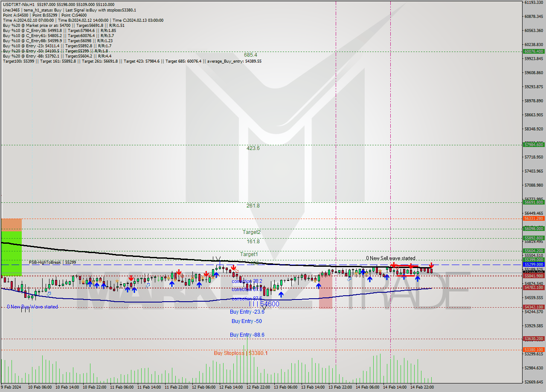Click the 'correction 61.8' label

pyautogui.click(x=247, y=290)
